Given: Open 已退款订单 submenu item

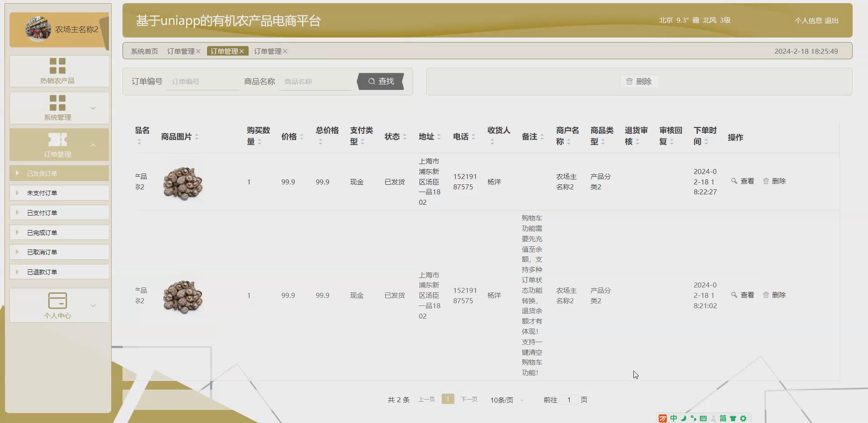Looking at the screenshot, I should pyautogui.click(x=59, y=272).
